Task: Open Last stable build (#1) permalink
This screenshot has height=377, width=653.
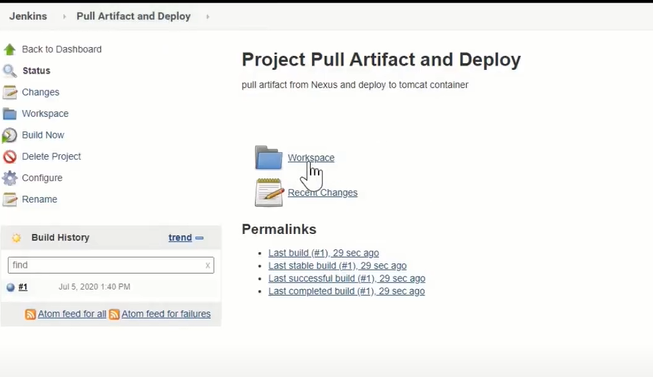Action: coord(337,266)
